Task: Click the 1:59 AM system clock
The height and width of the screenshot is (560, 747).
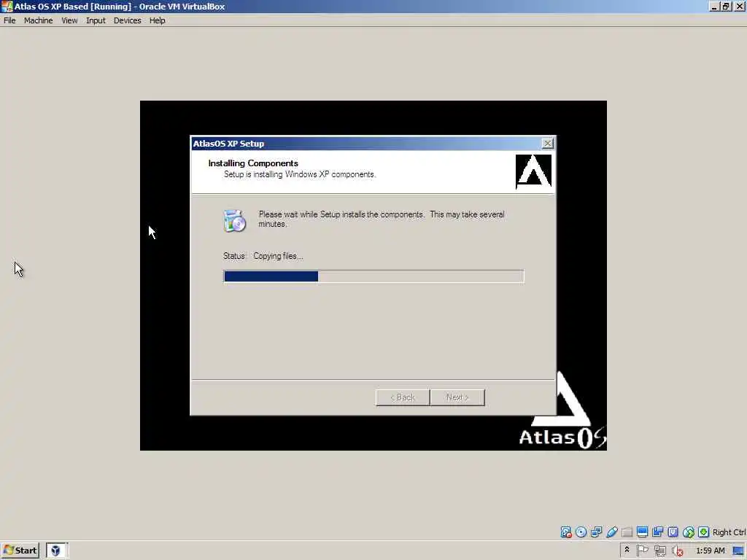Action: pos(711,551)
